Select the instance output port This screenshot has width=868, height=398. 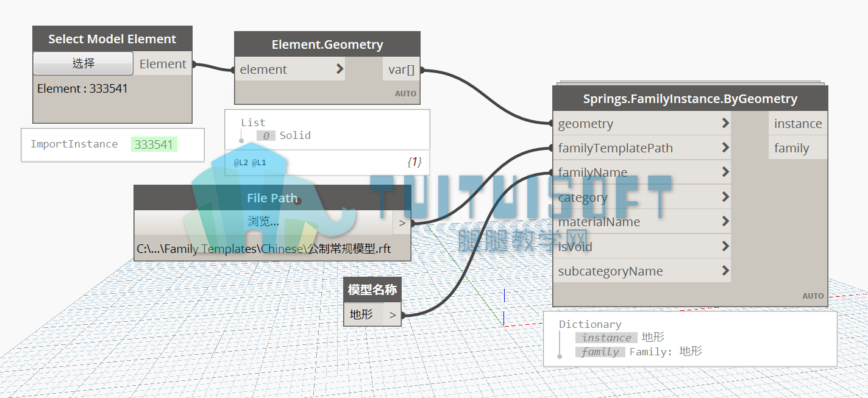pos(798,124)
